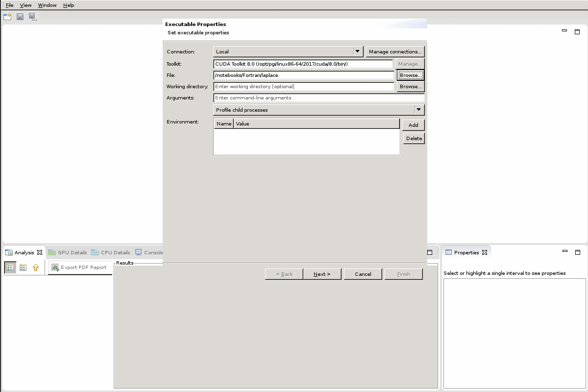The height and width of the screenshot is (392, 588).
Task: Click Manage connections button
Action: (x=395, y=51)
